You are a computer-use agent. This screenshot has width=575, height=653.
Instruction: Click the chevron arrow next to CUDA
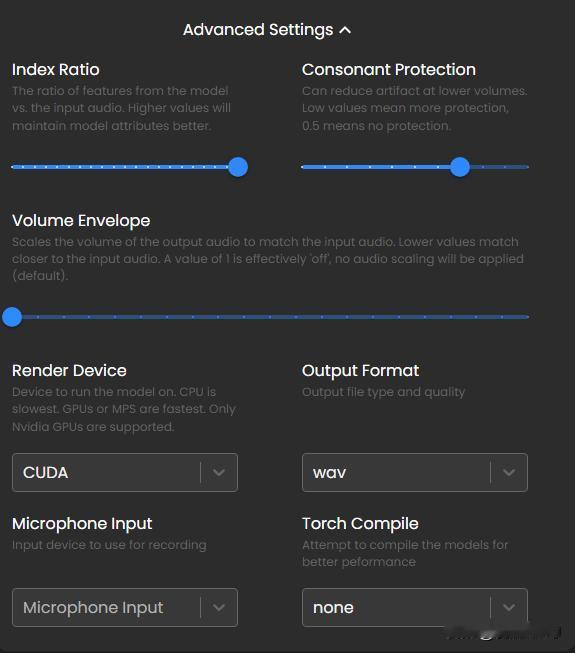pyautogui.click(x=219, y=472)
